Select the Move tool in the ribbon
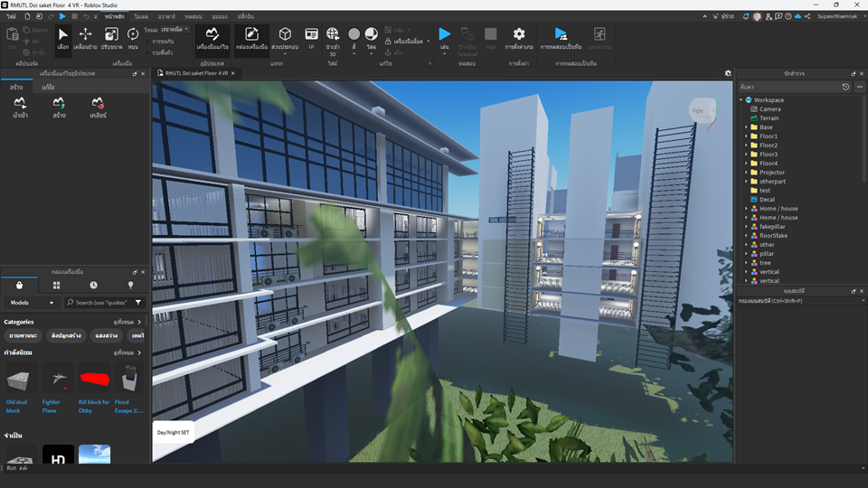868x488 pixels. (85, 39)
